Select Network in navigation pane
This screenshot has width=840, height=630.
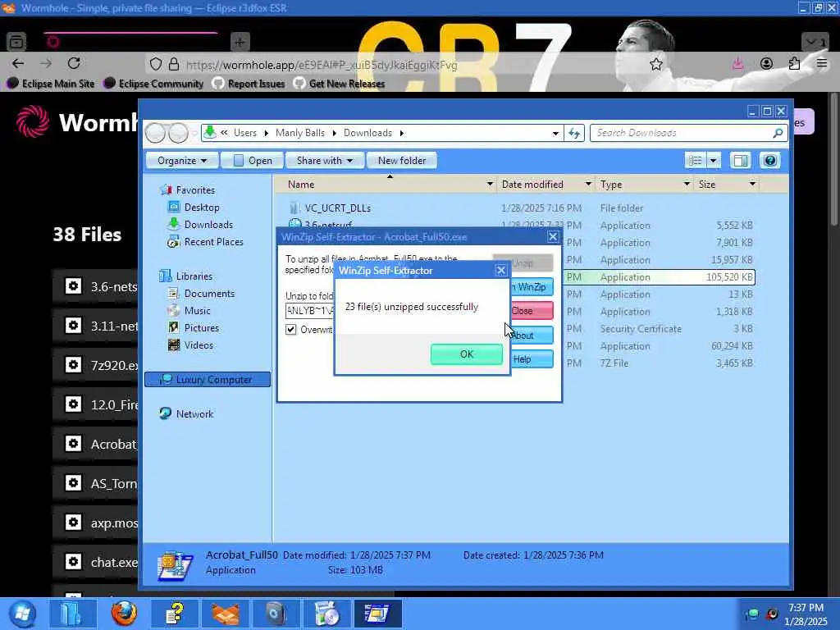pos(194,413)
